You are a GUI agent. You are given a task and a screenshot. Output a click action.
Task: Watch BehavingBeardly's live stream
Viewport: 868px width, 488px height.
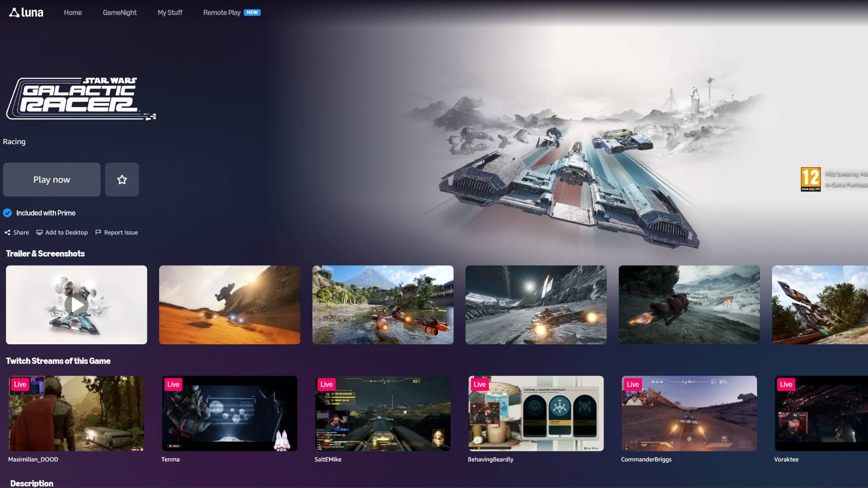point(536,413)
